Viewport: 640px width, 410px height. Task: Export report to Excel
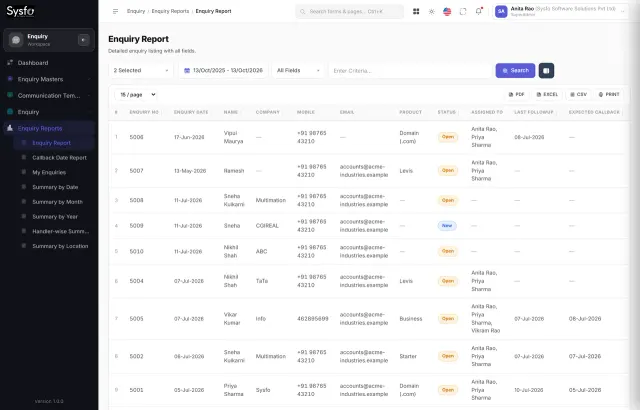547,94
